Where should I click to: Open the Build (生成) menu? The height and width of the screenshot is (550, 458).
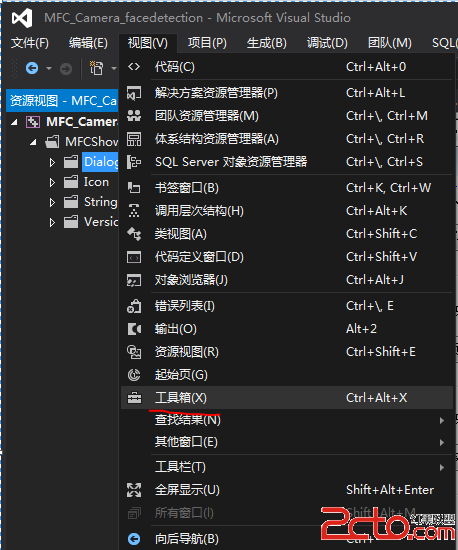coord(267,43)
